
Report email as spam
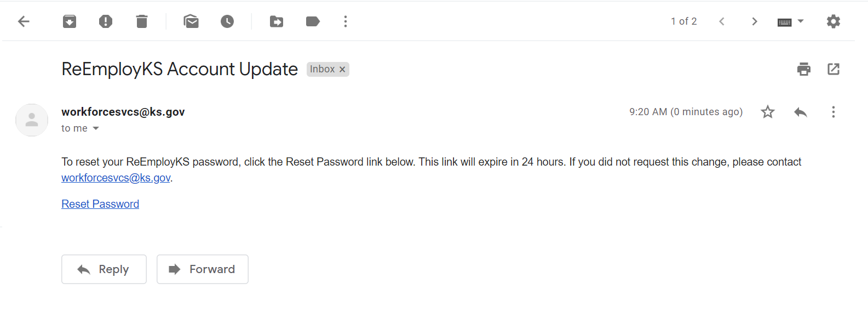(x=106, y=21)
